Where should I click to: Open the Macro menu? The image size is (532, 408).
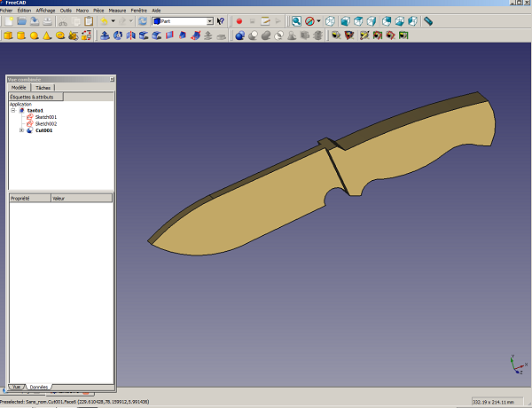coord(82,11)
